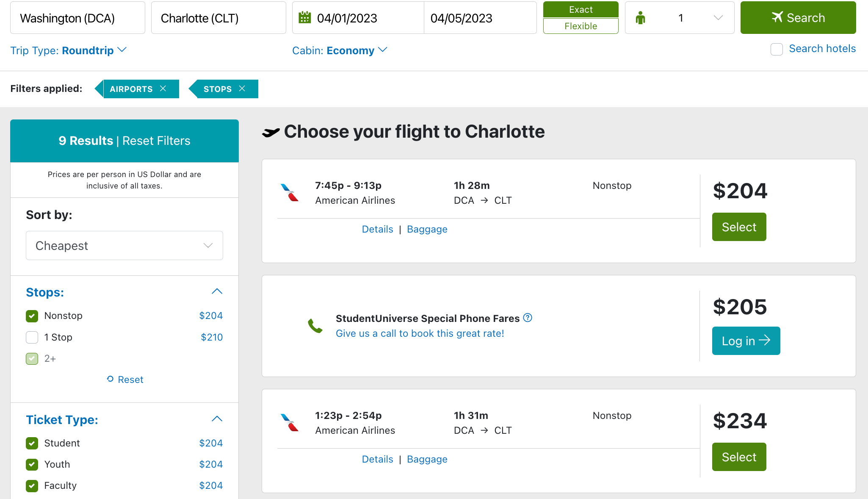Image resolution: width=868 pixels, height=499 pixels.
Task: Open Baggage info for the 7:45p flight
Action: [427, 229]
